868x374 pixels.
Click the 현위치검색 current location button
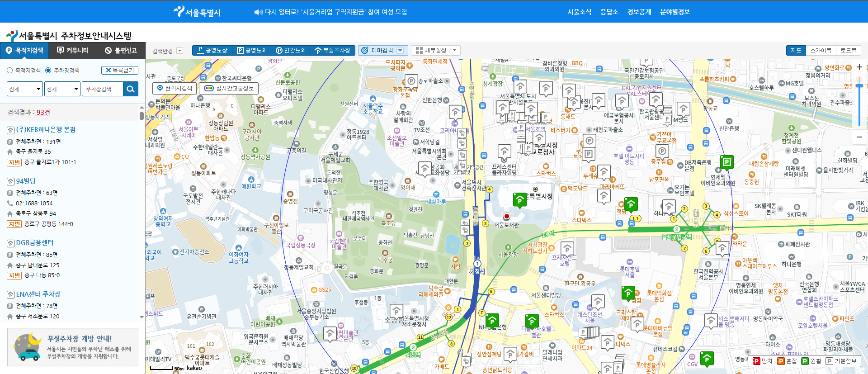[175, 88]
